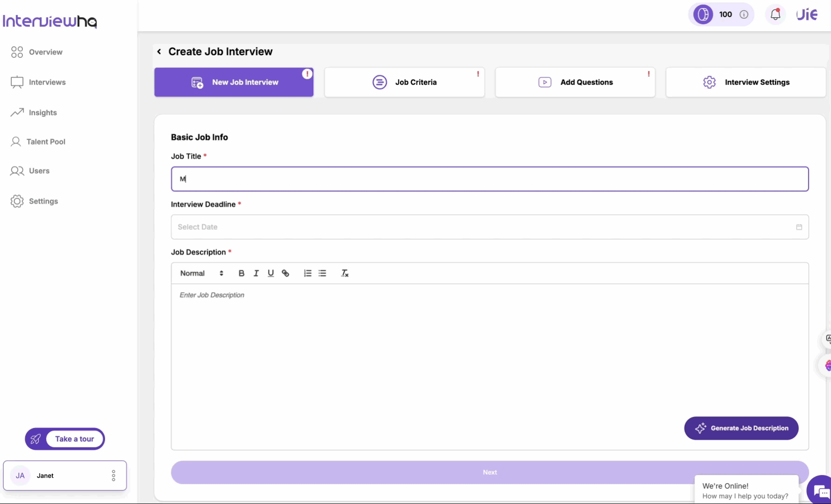831x504 pixels.
Task: Open Users in the sidebar
Action: (x=30, y=171)
